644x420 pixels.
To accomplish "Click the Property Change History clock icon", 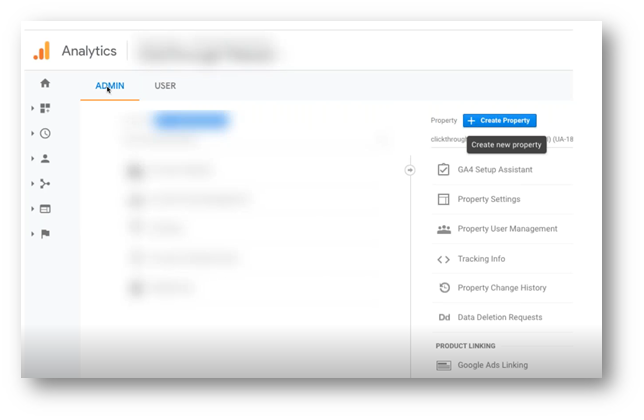I will tap(444, 288).
